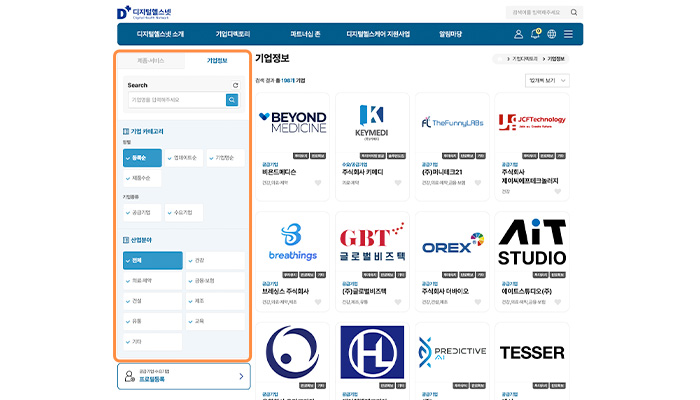Image resolution: width=700 pixels, height=400 pixels.
Task: Click the 프로필등록 link
Action: [152, 379]
